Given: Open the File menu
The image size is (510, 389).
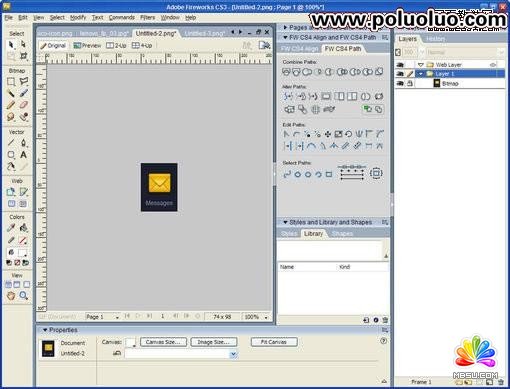Looking at the screenshot, I should tap(9, 17).
